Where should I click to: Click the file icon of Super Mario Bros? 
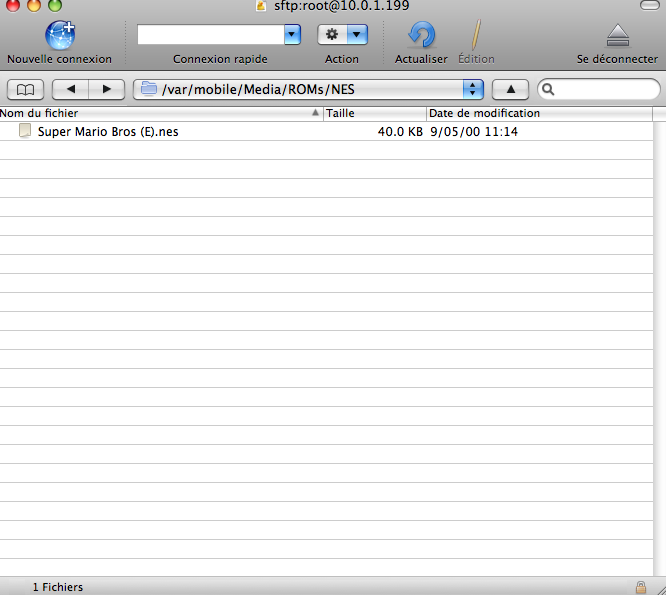click(25, 130)
